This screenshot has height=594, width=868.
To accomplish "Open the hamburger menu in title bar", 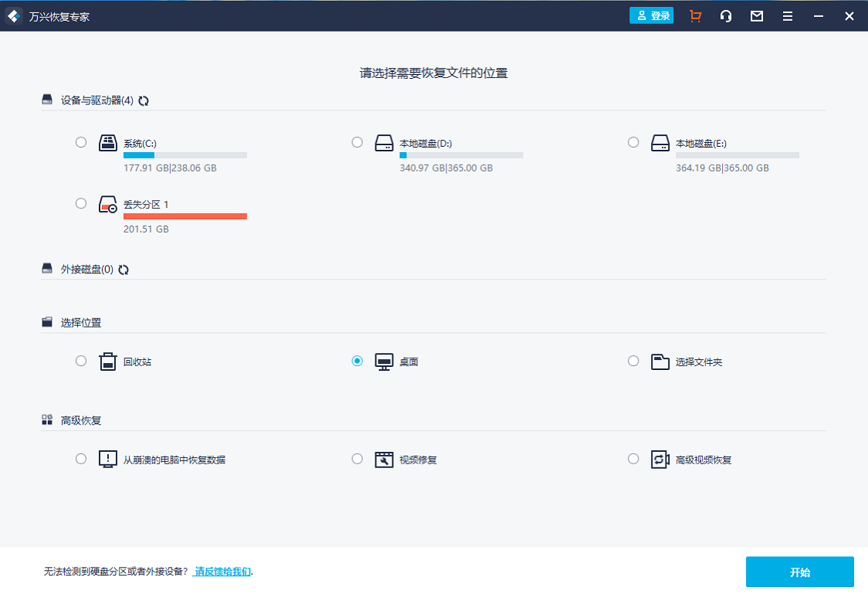I will point(788,15).
